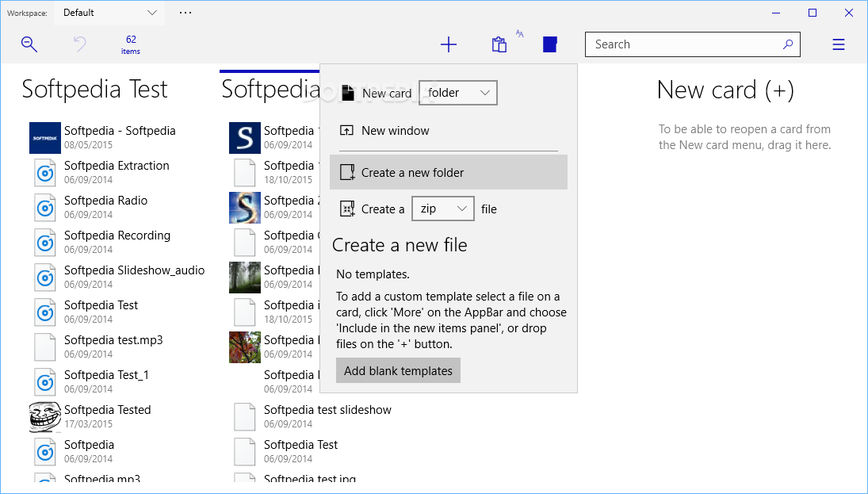Image resolution: width=868 pixels, height=494 pixels.
Task: Click the zoom out magnifier icon
Action: [x=29, y=44]
